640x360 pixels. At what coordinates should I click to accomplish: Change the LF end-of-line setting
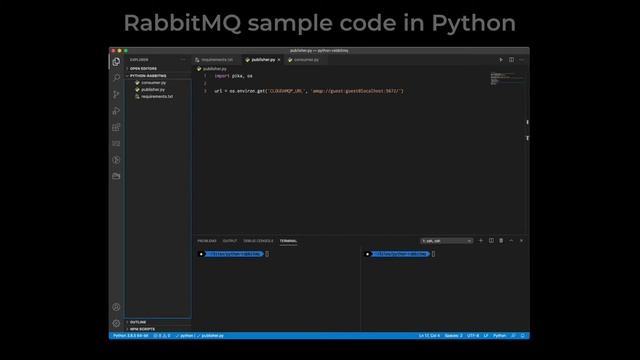pos(486,336)
